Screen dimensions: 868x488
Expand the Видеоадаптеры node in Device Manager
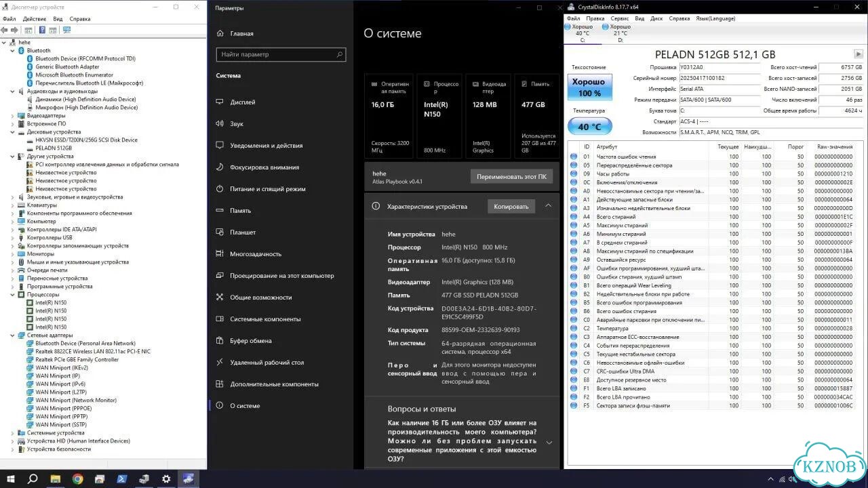click(x=13, y=116)
